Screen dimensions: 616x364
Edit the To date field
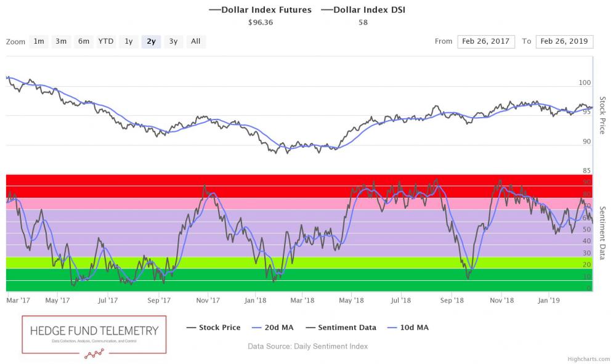[x=564, y=41]
